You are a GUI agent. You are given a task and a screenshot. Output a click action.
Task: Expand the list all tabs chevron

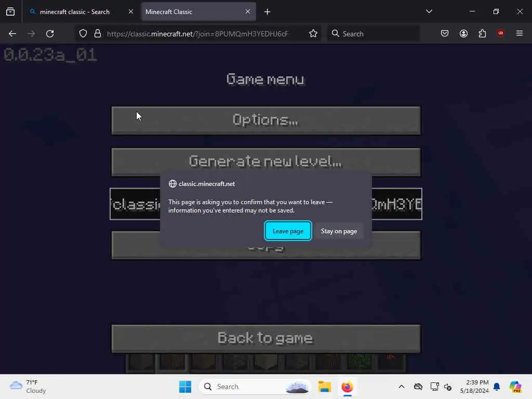point(429,11)
